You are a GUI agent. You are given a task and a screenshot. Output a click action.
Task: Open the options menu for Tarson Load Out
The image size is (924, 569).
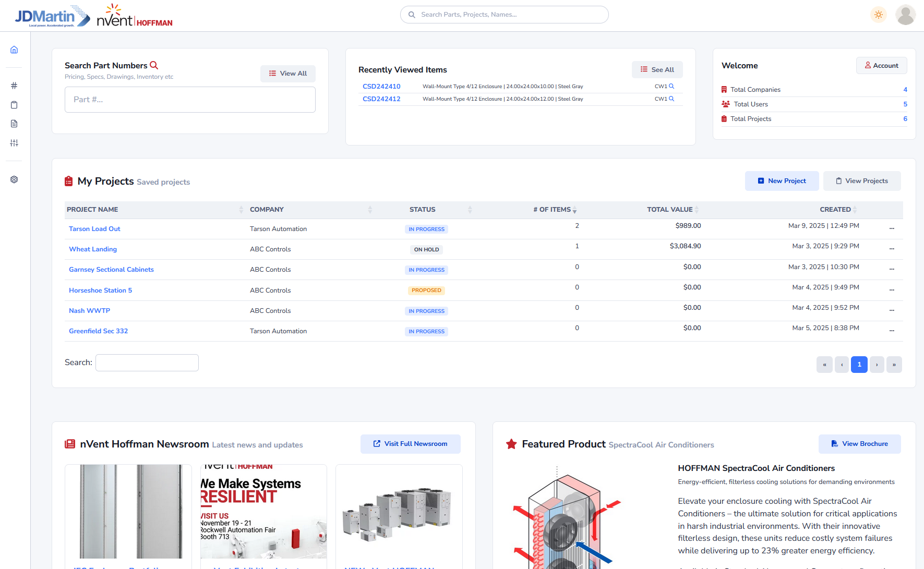892,228
